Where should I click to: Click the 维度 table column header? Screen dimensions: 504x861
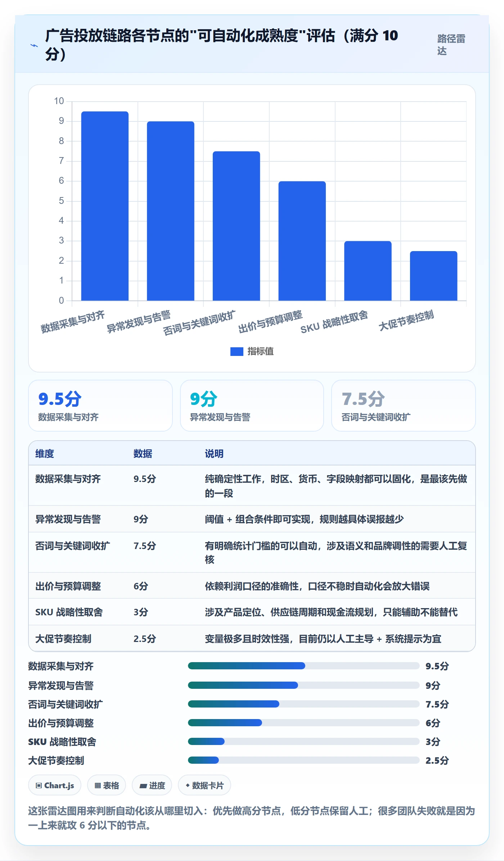pyautogui.click(x=45, y=454)
